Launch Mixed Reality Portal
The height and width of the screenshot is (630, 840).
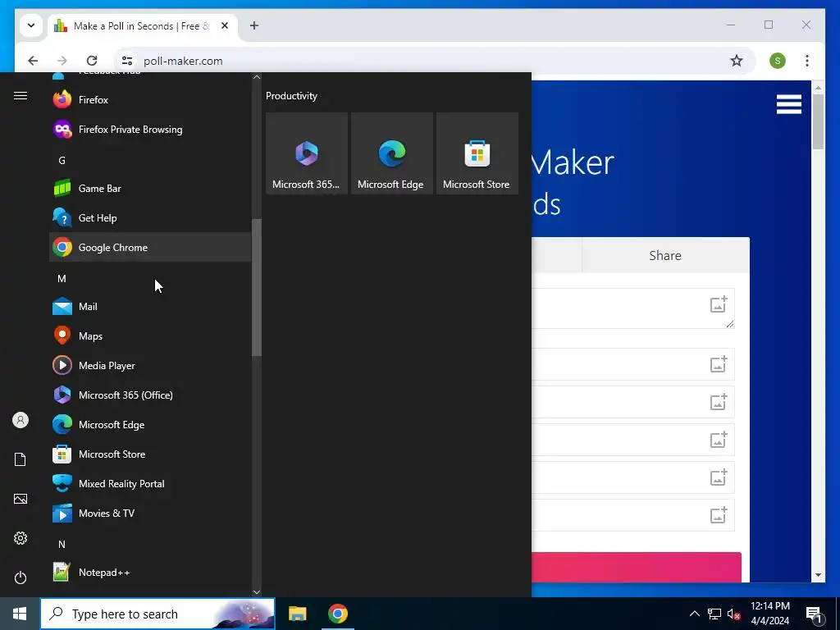tap(150, 484)
